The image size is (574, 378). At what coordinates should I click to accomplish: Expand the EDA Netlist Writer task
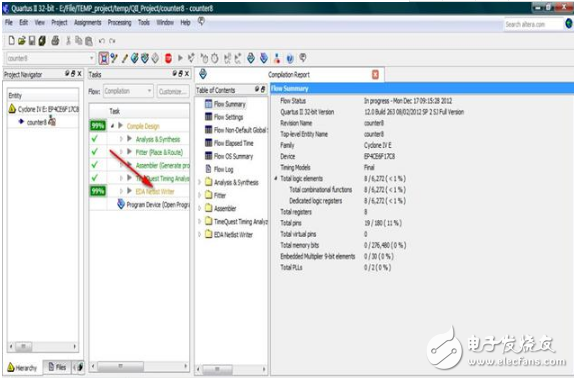pos(121,191)
